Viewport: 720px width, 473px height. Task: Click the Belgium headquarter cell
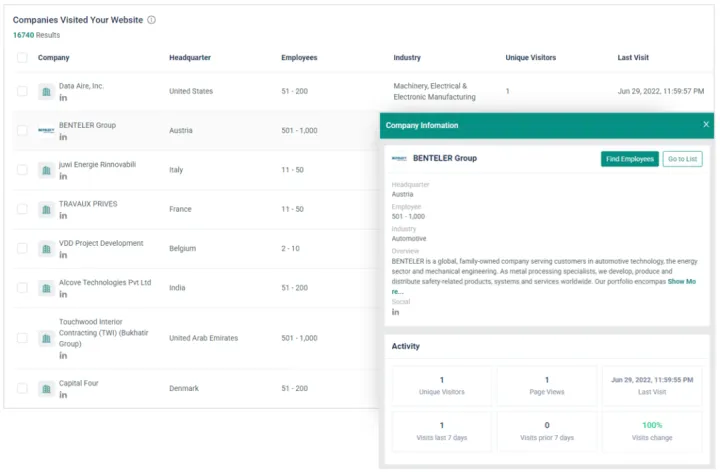pos(182,248)
